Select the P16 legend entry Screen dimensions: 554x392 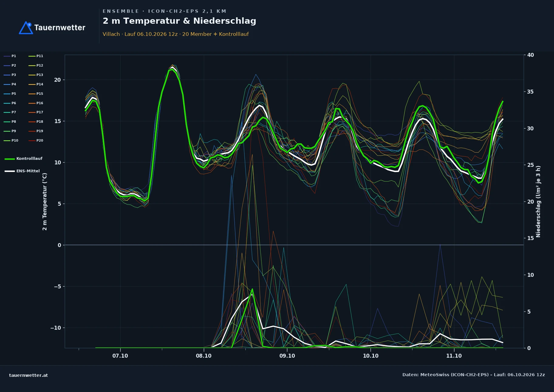click(x=36, y=103)
